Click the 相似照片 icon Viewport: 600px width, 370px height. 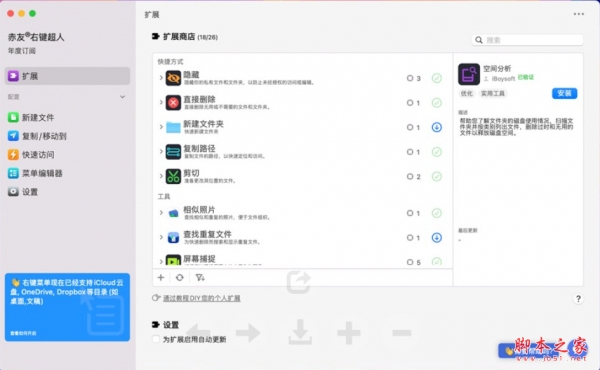click(173, 213)
